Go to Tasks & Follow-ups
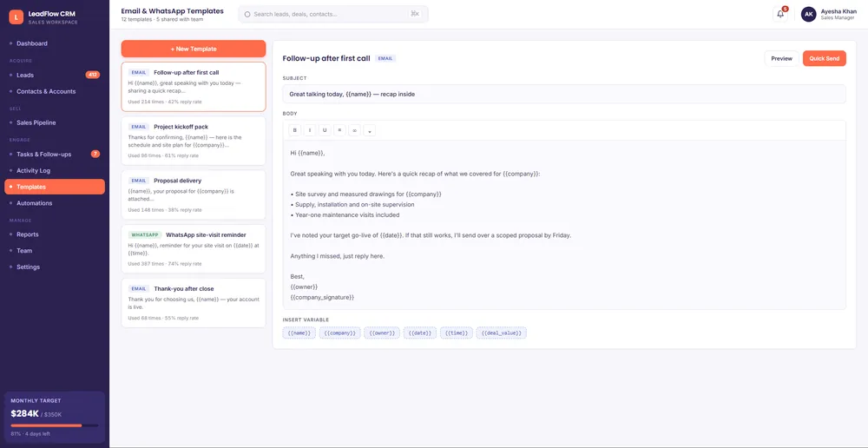The image size is (868, 448). click(54, 154)
